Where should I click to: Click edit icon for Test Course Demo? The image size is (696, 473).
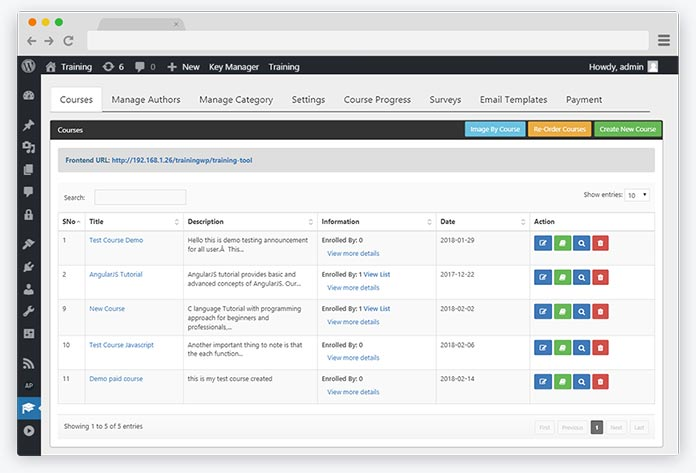(542, 243)
